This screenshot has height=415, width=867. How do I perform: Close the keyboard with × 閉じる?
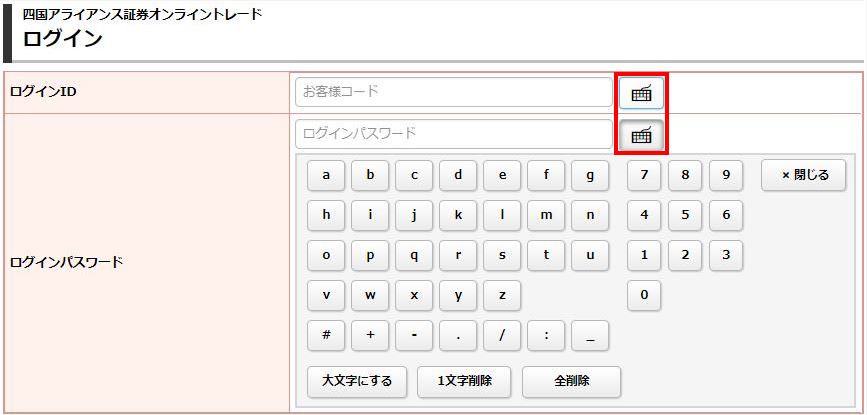click(x=803, y=175)
